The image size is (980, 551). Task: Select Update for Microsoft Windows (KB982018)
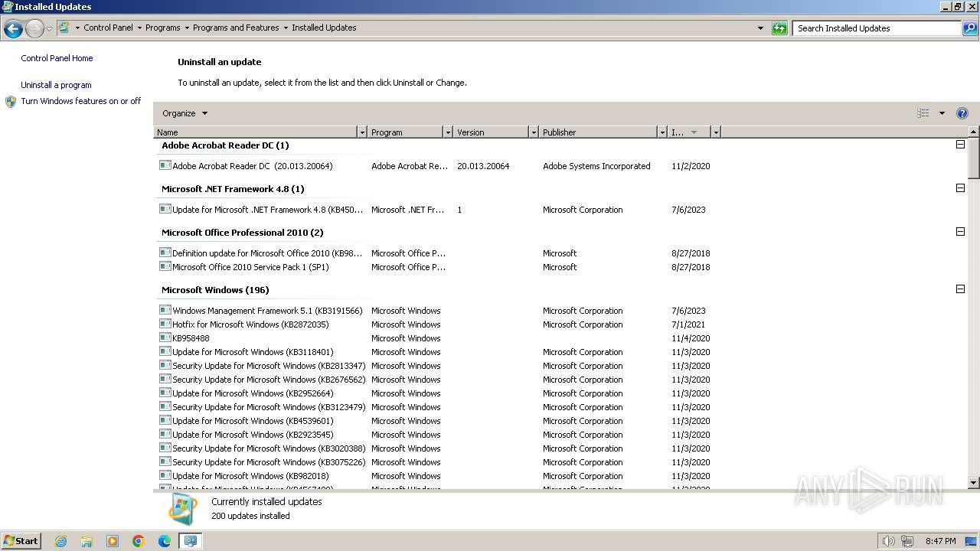pos(250,476)
